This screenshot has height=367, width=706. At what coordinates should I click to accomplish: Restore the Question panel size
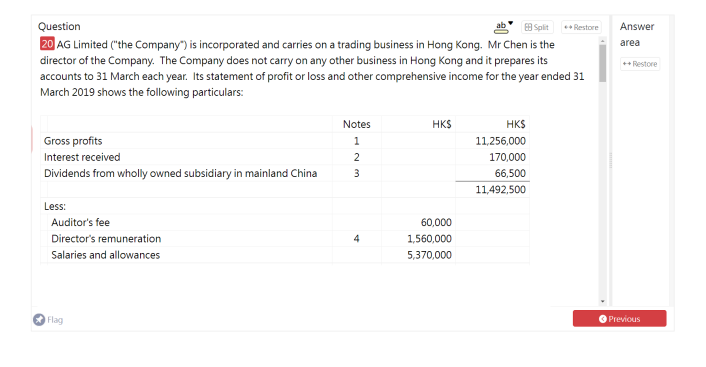pos(581,27)
